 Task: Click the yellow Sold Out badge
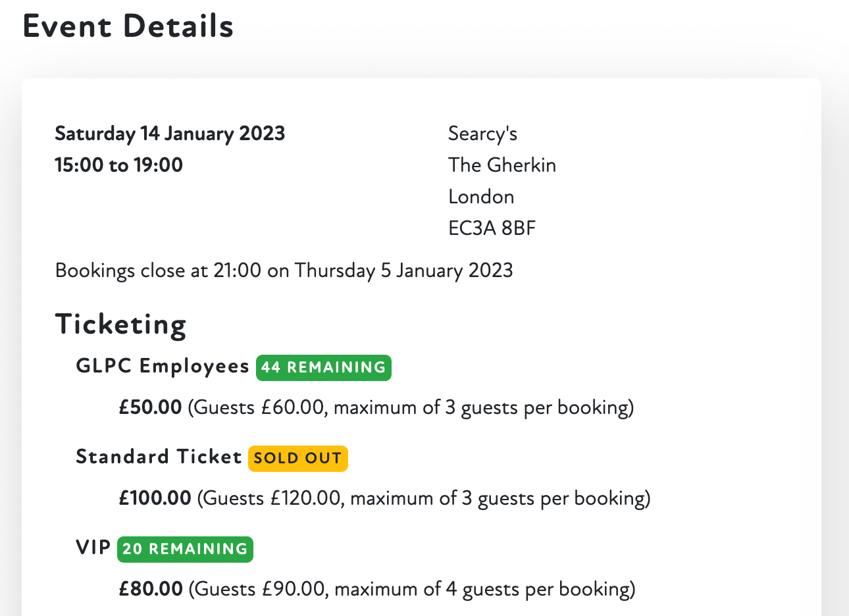tap(297, 458)
